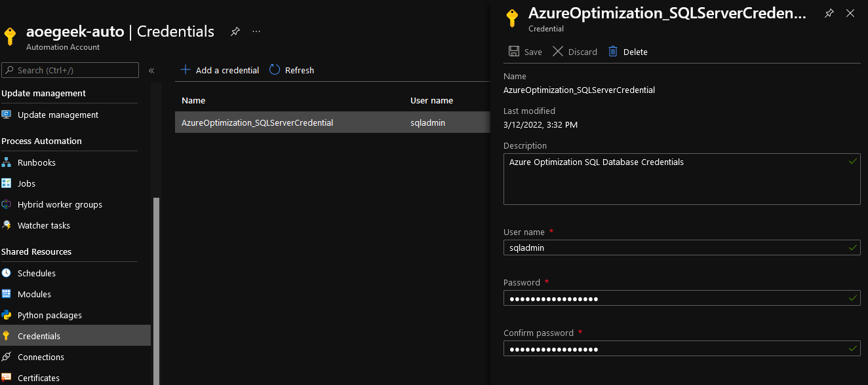This screenshot has height=385, width=868.
Task: Click the Delete trash can icon
Action: pyautogui.click(x=613, y=52)
